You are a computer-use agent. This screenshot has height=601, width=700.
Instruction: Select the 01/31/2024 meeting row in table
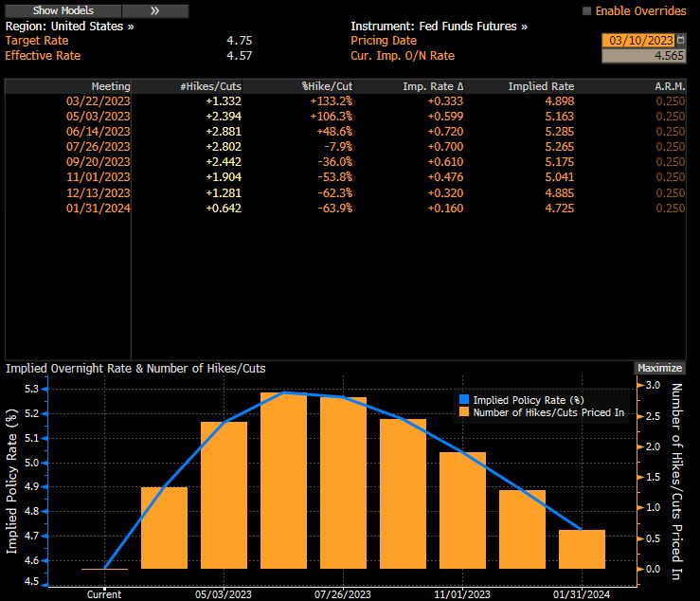[345, 209]
